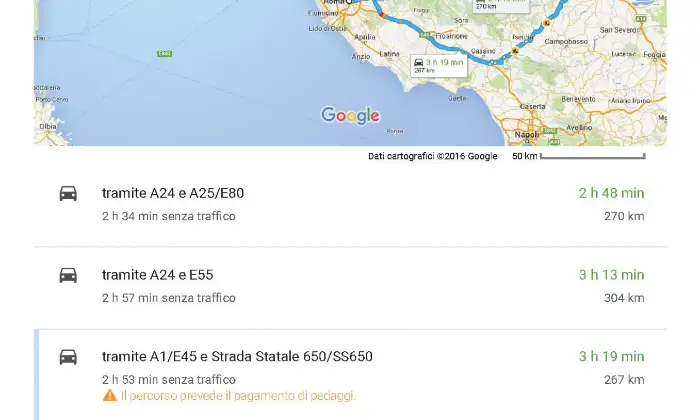This screenshot has height=420, width=700.
Task: Click the Campobasso label on the map
Action: point(565,41)
